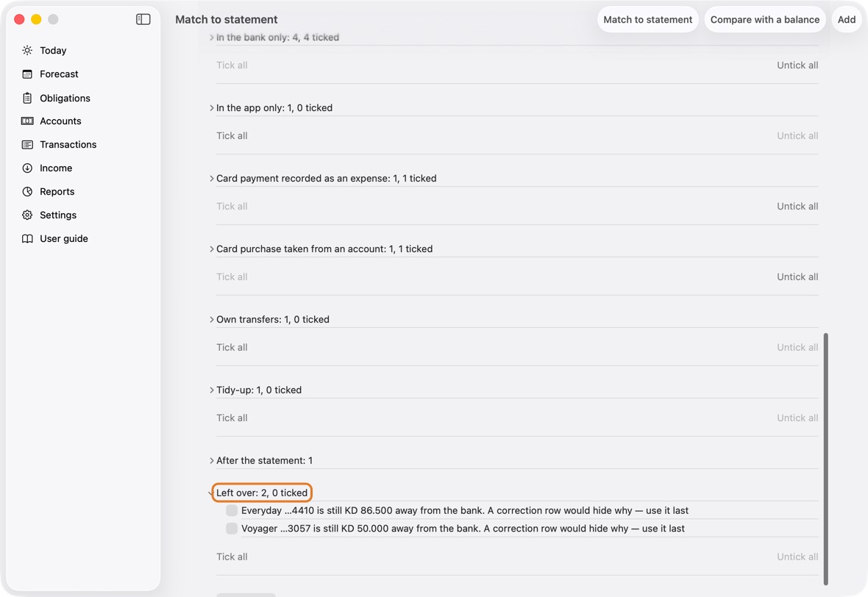
Task: Click 'Untick all' under 'Card purchase taken from an account'
Action: [x=797, y=276]
